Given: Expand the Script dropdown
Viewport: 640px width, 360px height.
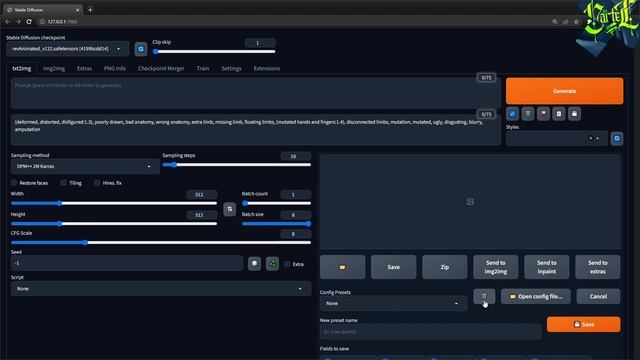Looking at the screenshot, I should [161, 289].
